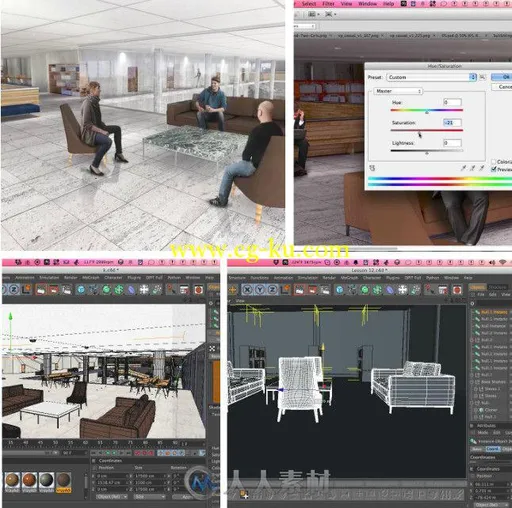Switch to Coord. tab in Attributes panel

pyautogui.click(x=492, y=449)
